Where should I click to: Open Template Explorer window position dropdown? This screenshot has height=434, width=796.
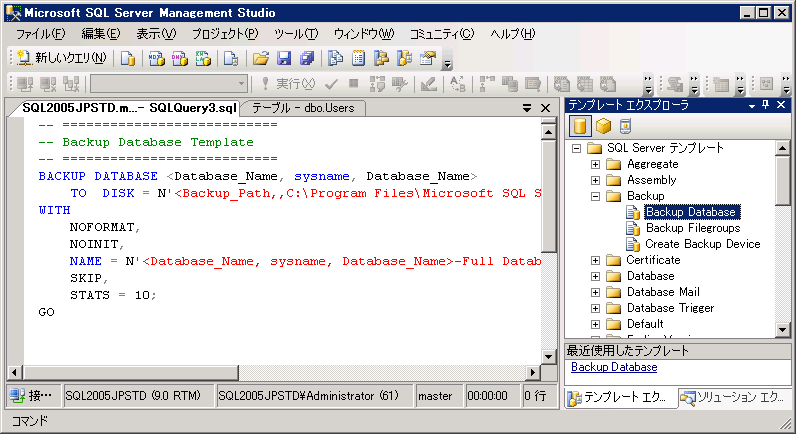[752, 106]
